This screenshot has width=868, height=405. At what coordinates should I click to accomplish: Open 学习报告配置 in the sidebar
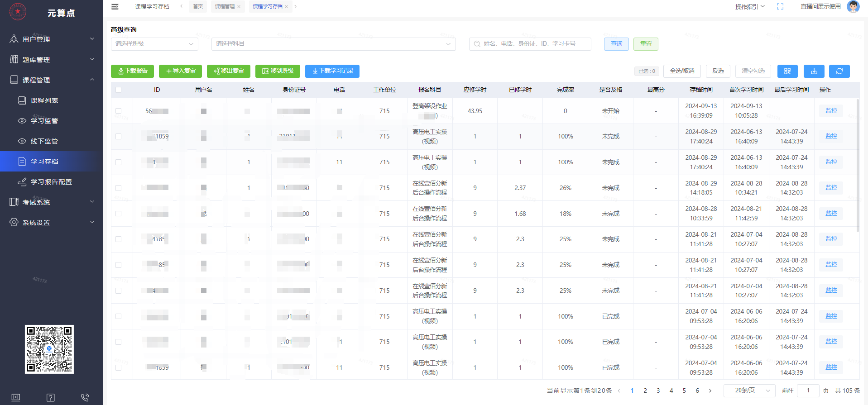point(51,182)
